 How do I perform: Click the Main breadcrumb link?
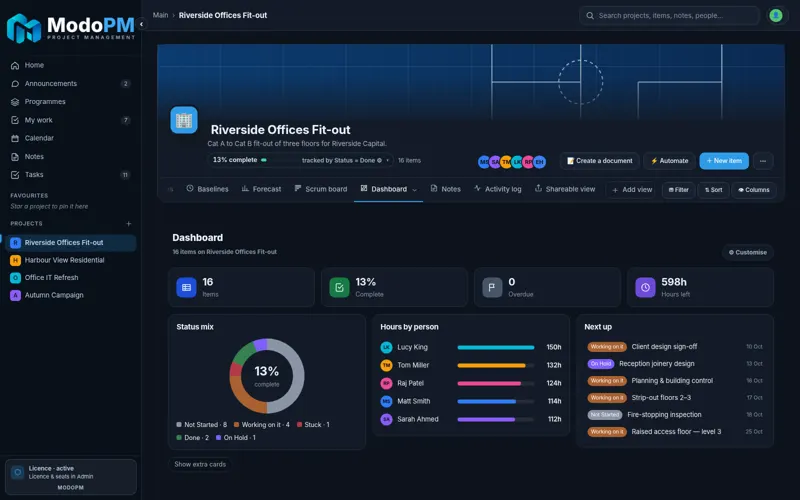pyautogui.click(x=160, y=15)
